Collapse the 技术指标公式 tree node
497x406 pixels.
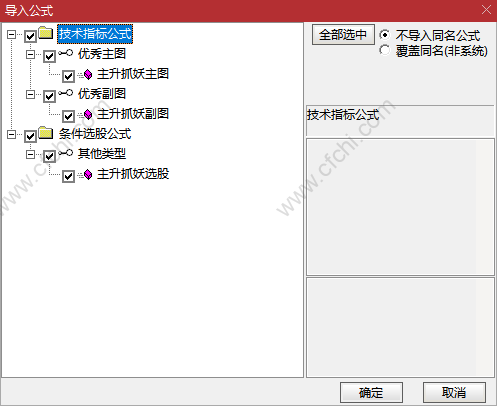[x=11, y=34]
